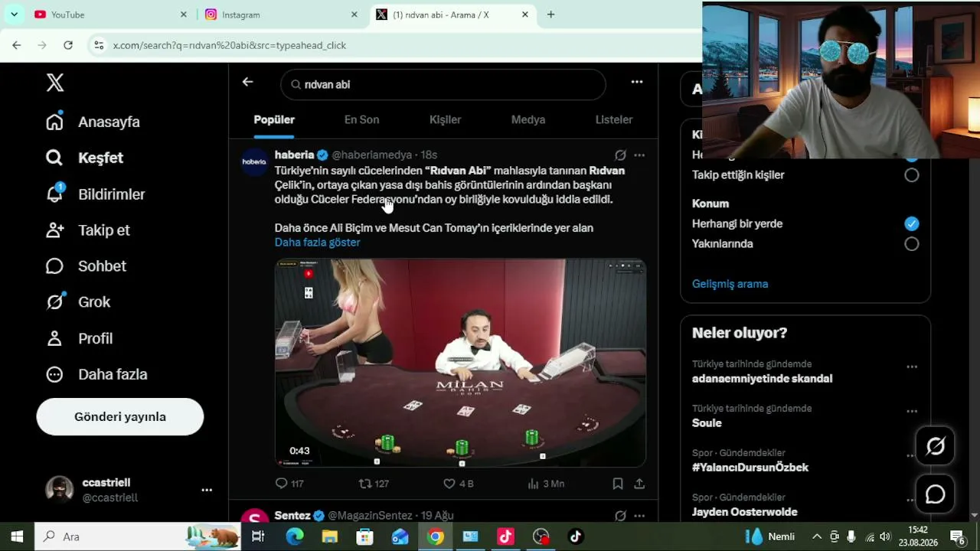Open the Sohbet chat icon in sidebar

click(x=54, y=266)
